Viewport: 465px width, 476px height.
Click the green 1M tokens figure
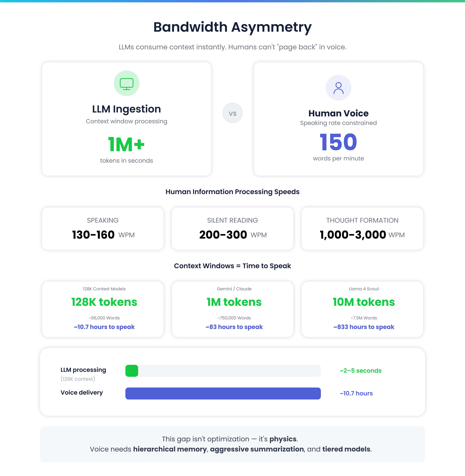coord(234,302)
